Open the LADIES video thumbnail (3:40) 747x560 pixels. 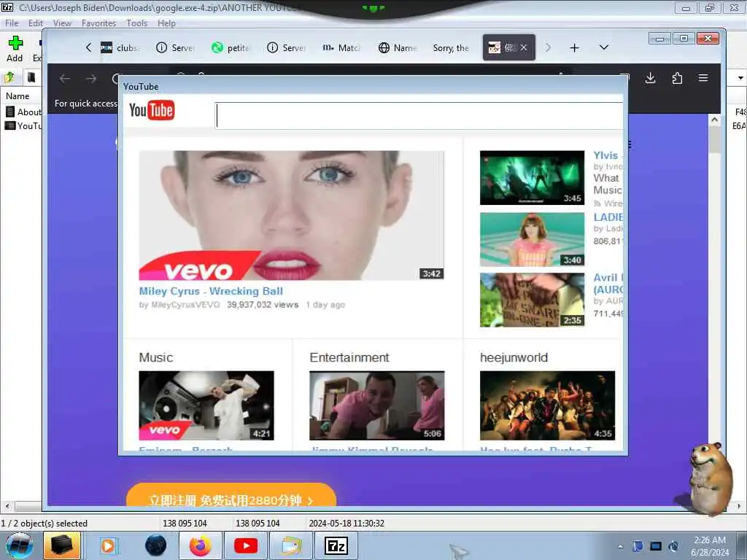tap(532, 239)
